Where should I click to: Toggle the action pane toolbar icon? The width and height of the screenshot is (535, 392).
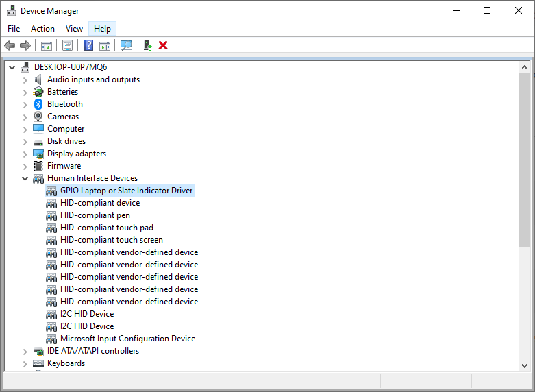pyautogui.click(x=105, y=45)
